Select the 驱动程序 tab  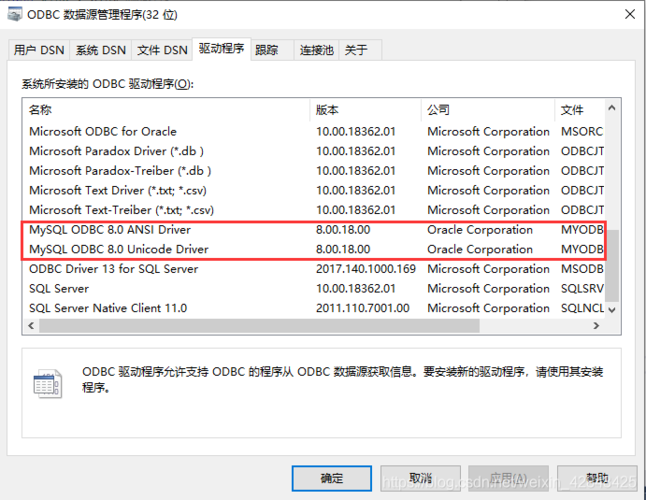(222, 49)
